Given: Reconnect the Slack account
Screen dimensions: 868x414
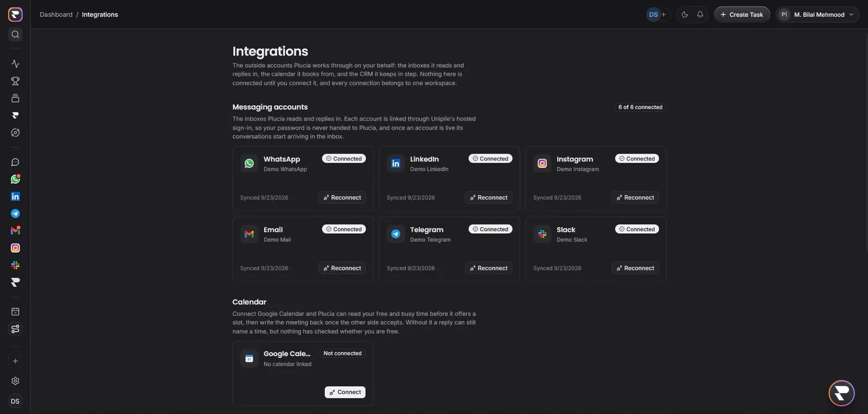Looking at the screenshot, I should [x=635, y=268].
